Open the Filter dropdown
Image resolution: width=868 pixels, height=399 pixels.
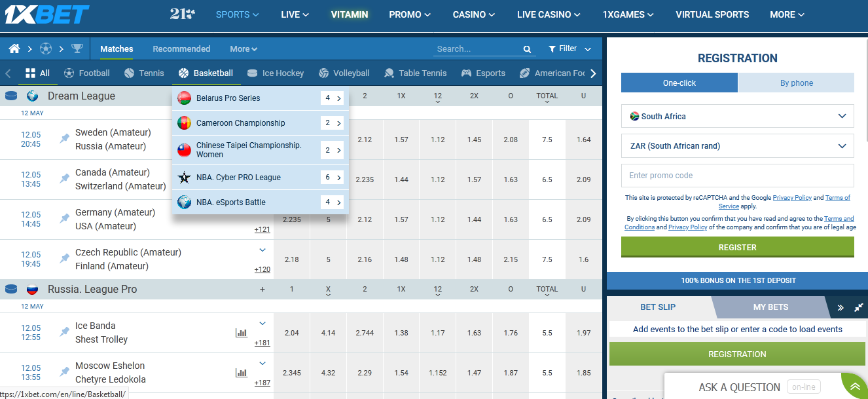[570, 48]
